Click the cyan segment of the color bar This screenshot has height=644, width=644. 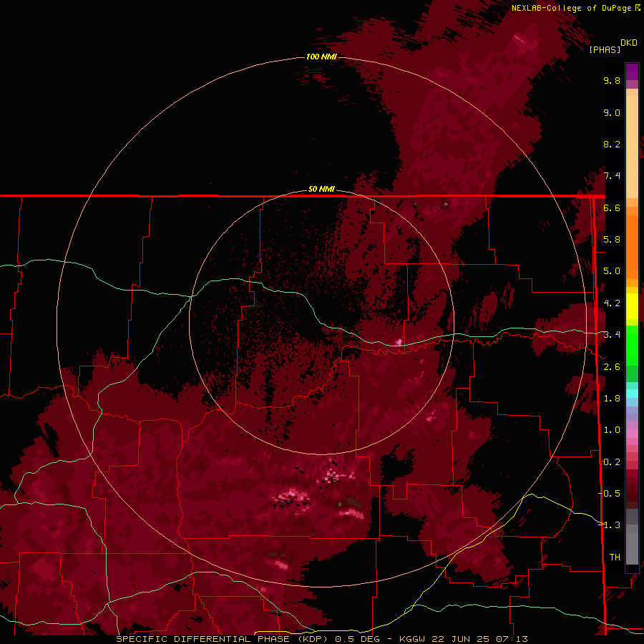pos(632,394)
